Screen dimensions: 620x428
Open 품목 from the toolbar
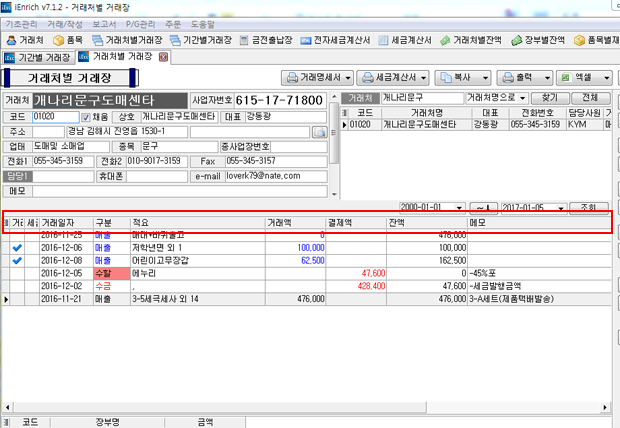point(69,40)
